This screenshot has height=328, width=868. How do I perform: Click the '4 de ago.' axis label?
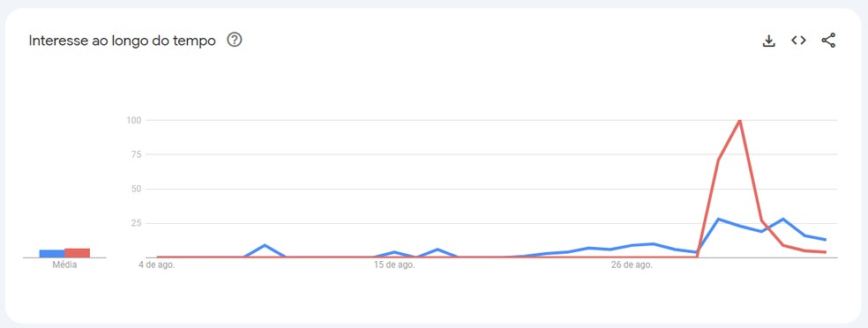[157, 265]
